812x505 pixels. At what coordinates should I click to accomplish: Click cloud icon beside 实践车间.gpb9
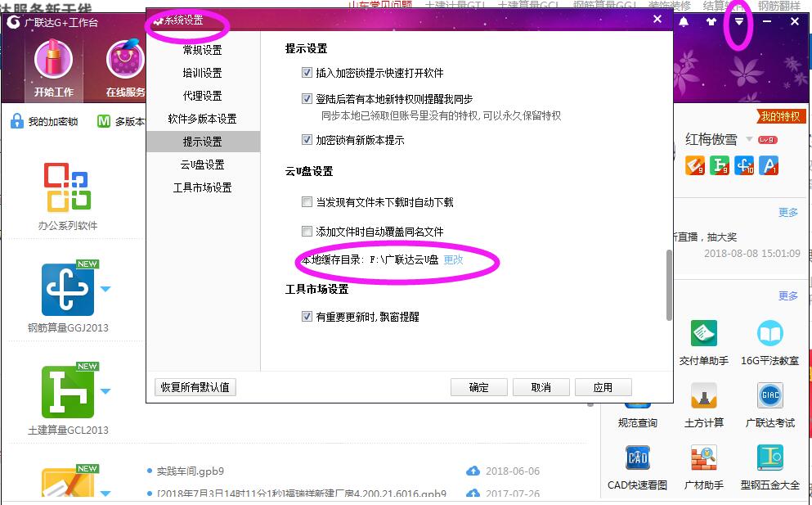pyautogui.click(x=473, y=471)
